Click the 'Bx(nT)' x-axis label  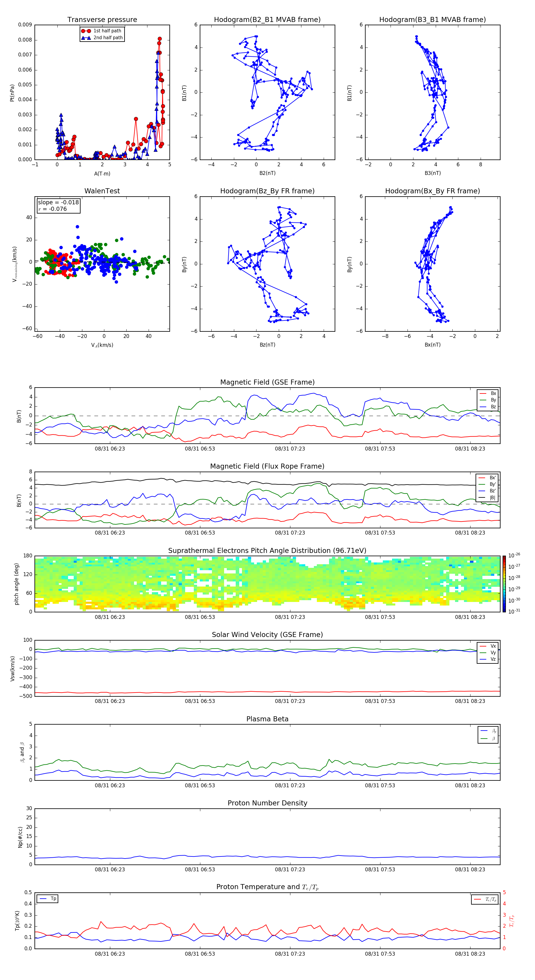(x=432, y=345)
